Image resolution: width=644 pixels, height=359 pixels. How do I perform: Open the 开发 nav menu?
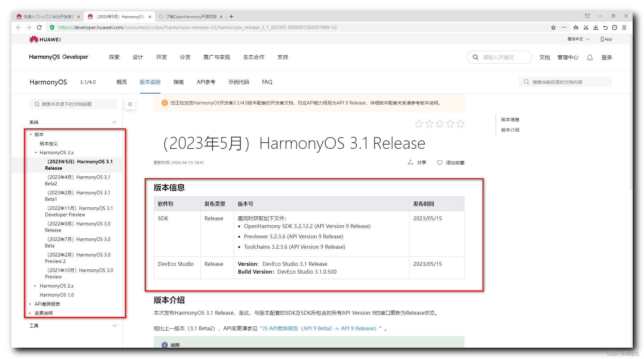[161, 57]
